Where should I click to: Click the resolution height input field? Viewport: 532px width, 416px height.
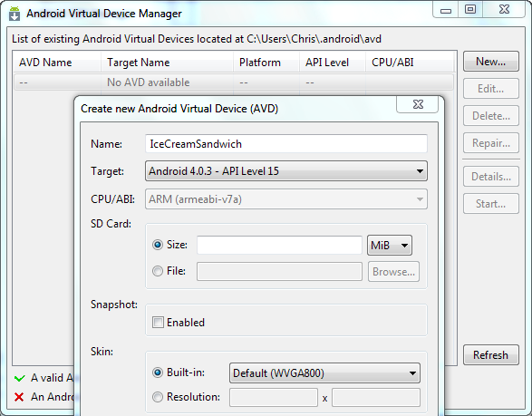pos(376,397)
